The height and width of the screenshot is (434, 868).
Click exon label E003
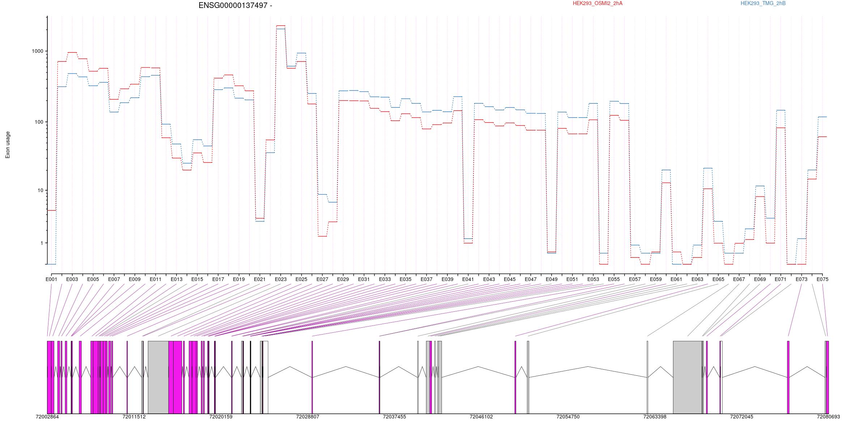pos(72,279)
